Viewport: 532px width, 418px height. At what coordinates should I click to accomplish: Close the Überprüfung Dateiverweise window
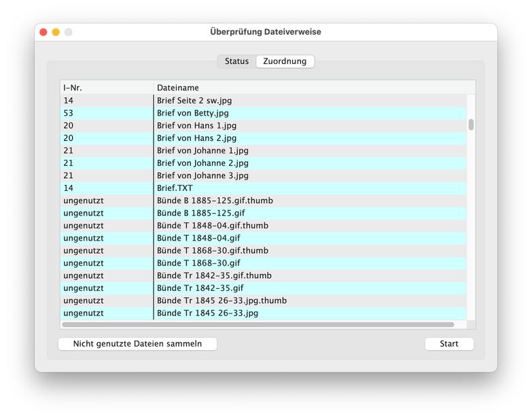pos(43,32)
